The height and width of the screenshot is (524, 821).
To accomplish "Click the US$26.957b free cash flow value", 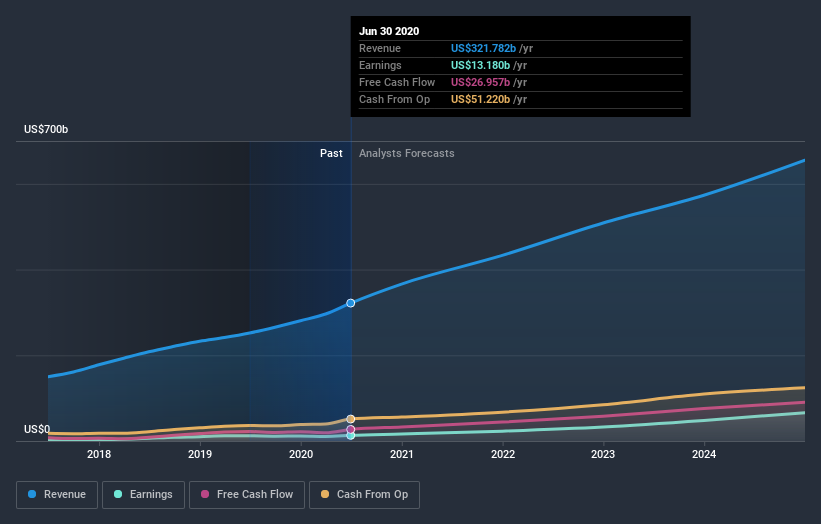I will tap(480, 82).
